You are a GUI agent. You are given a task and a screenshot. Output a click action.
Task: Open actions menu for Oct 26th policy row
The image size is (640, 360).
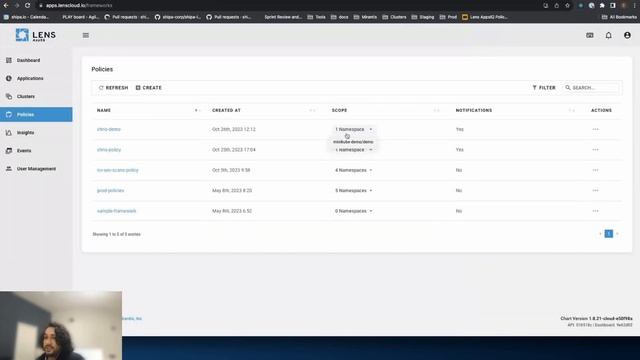coord(595,129)
